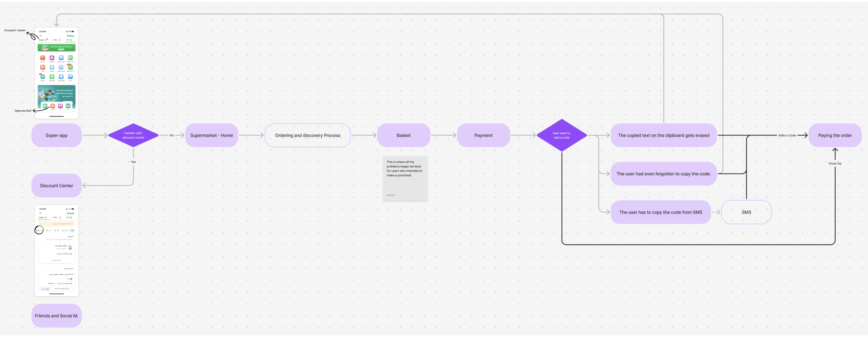Select the 'Paying the order' node

click(x=835, y=135)
